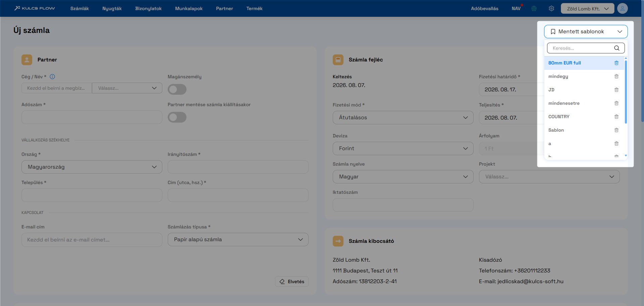Select the 80mm EUR full template
Screen dimensions: 644x306
[584, 63]
